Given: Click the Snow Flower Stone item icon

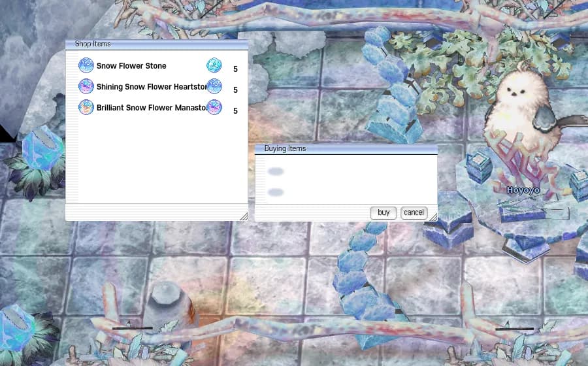Looking at the screenshot, I should (86, 65).
